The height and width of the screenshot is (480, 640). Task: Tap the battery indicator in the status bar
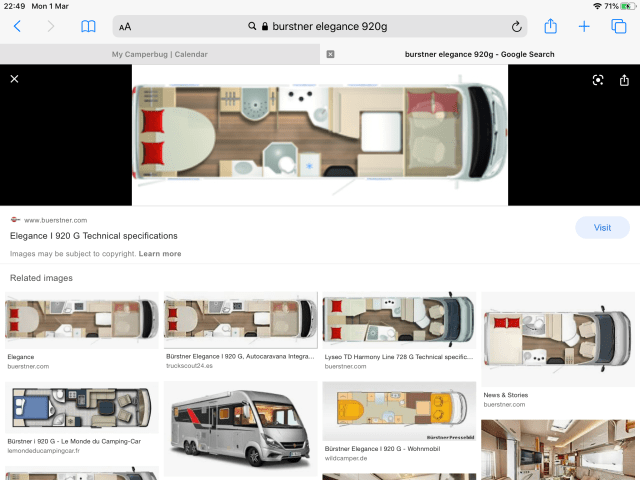(x=628, y=6)
